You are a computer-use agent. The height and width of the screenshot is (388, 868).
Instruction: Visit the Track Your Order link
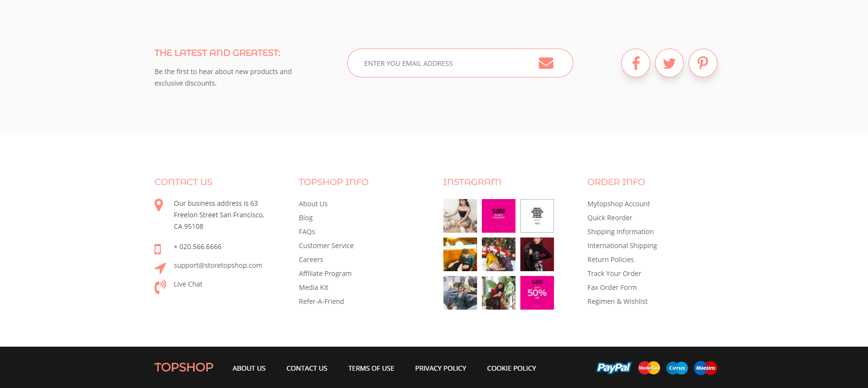pyautogui.click(x=614, y=274)
